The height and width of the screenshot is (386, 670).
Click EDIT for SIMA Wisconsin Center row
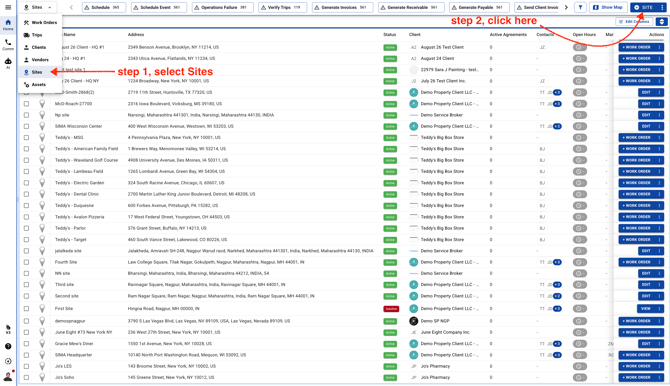646,126
